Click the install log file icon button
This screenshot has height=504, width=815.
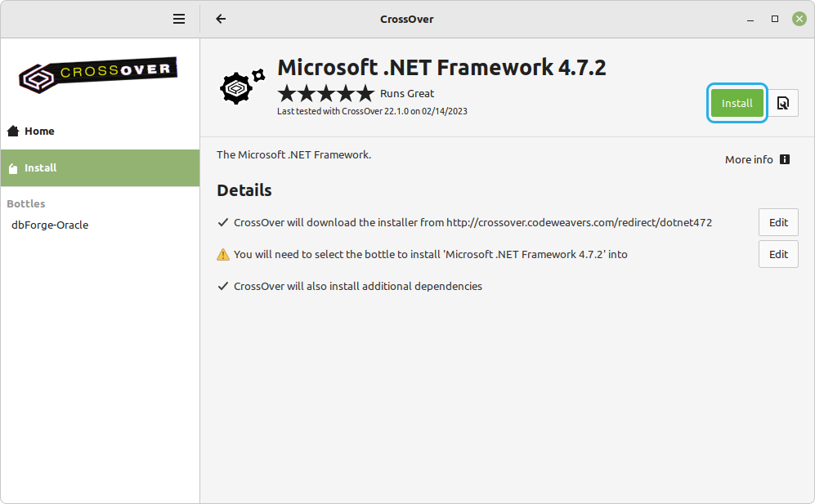(783, 103)
